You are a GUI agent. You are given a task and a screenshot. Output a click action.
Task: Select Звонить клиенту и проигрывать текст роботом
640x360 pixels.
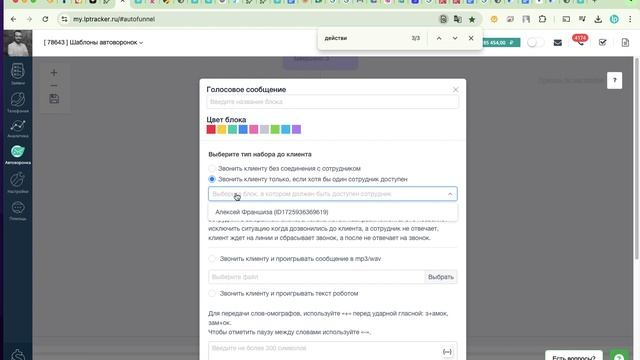[212, 293]
